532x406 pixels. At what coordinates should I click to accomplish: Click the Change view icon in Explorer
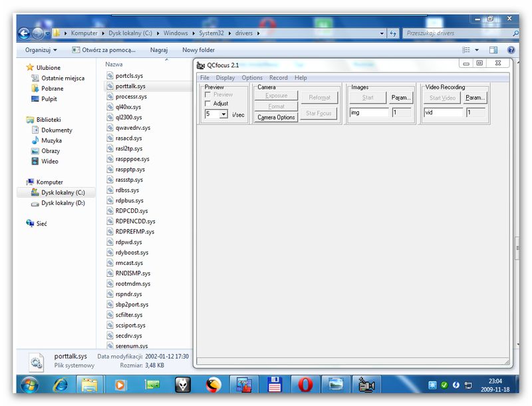pos(466,50)
